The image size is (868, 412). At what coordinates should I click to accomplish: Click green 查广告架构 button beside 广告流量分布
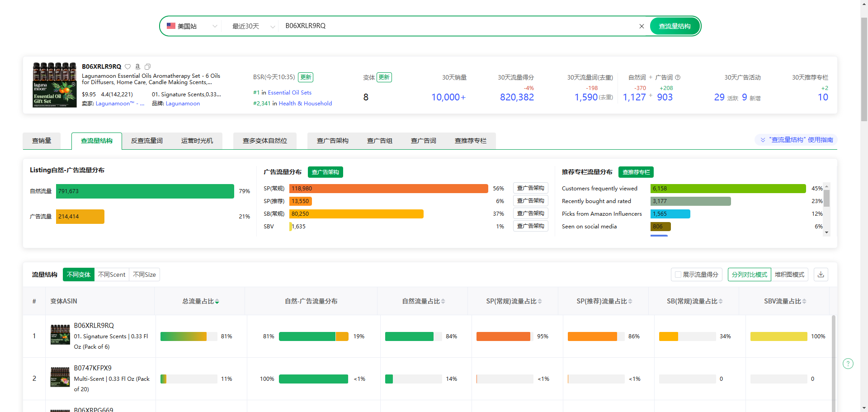(325, 172)
